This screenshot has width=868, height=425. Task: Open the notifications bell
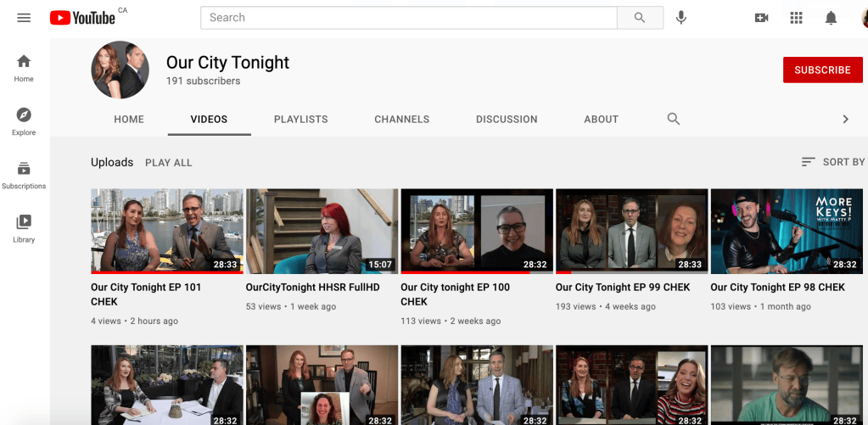[831, 18]
